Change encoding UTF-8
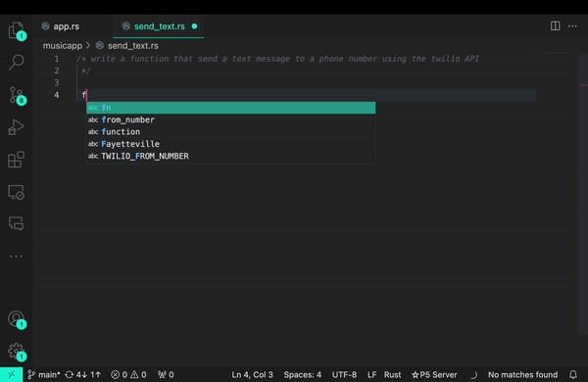Image resolution: width=588 pixels, height=382 pixels. [344, 374]
